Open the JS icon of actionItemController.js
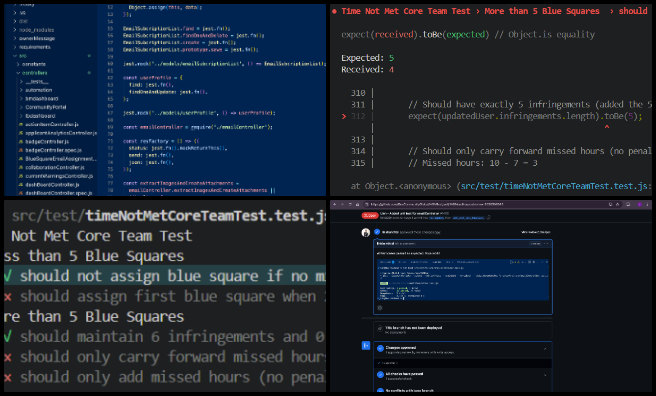 20,125
